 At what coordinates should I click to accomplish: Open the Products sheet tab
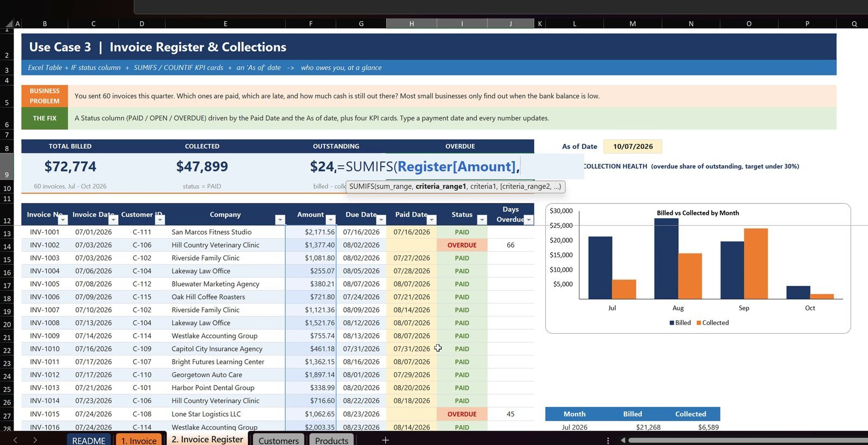331,440
